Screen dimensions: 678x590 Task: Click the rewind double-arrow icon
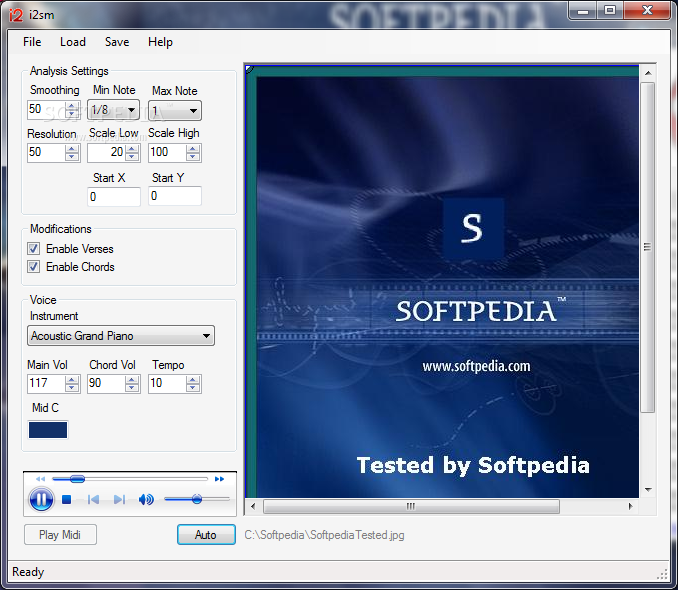(40, 479)
